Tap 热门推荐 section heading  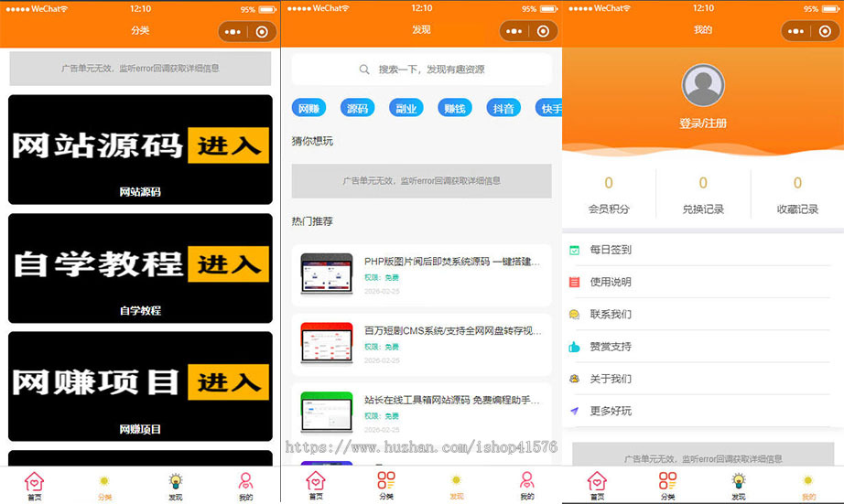pos(312,221)
